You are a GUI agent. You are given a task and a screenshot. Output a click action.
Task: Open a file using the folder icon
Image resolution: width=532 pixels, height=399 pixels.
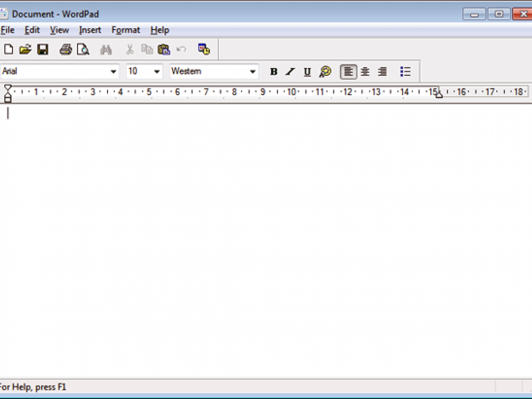tap(25, 49)
